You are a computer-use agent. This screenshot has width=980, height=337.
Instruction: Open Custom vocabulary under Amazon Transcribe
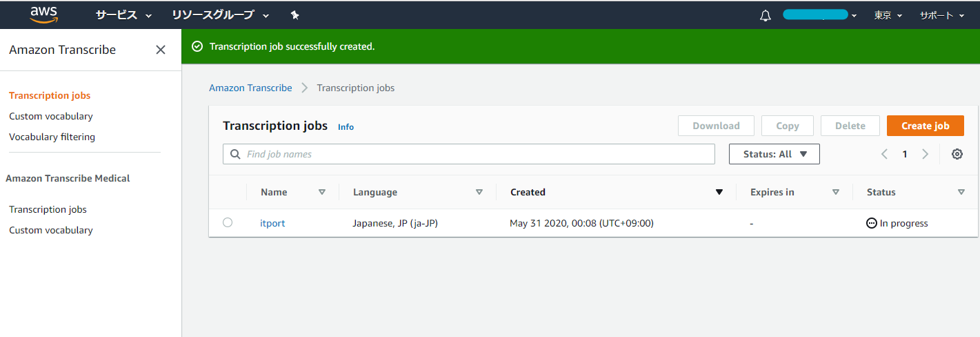click(51, 116)
